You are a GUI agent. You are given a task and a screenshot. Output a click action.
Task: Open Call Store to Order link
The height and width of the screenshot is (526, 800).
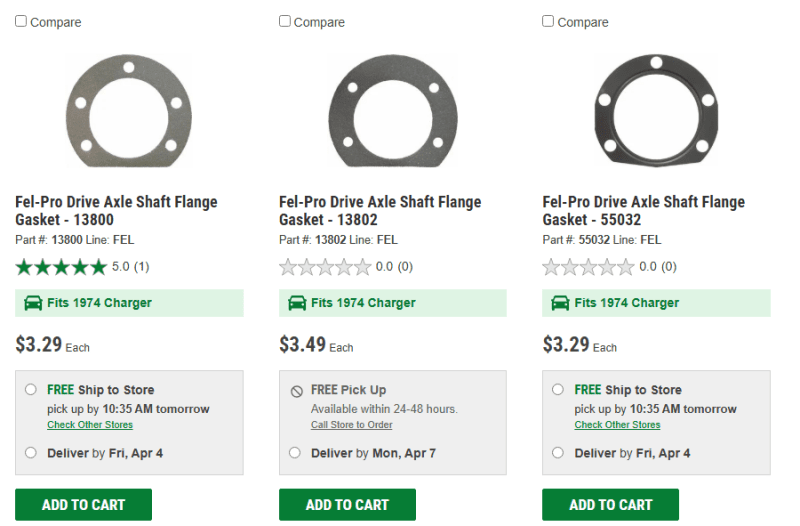[x=352, y=425]
